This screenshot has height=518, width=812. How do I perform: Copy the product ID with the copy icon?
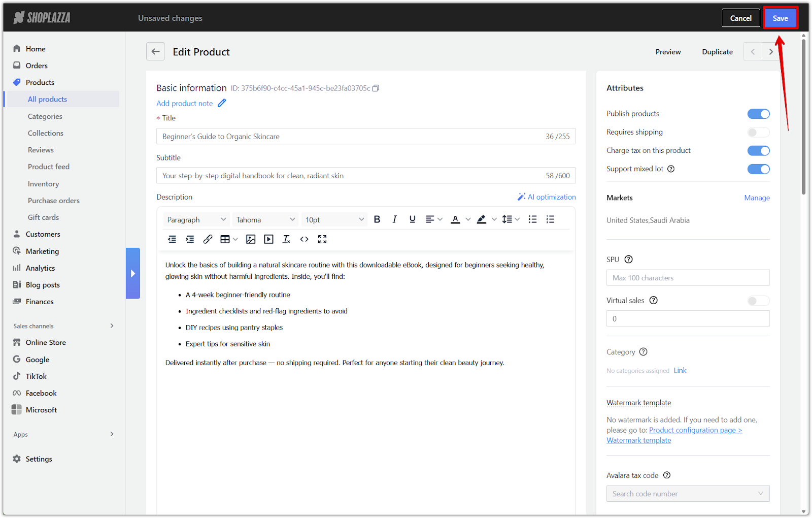(376, 88)
